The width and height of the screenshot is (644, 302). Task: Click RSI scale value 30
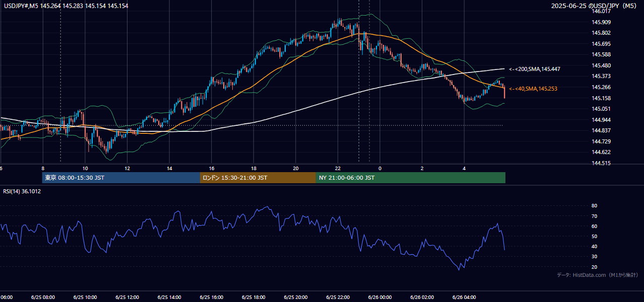click(x=594, y=257)
